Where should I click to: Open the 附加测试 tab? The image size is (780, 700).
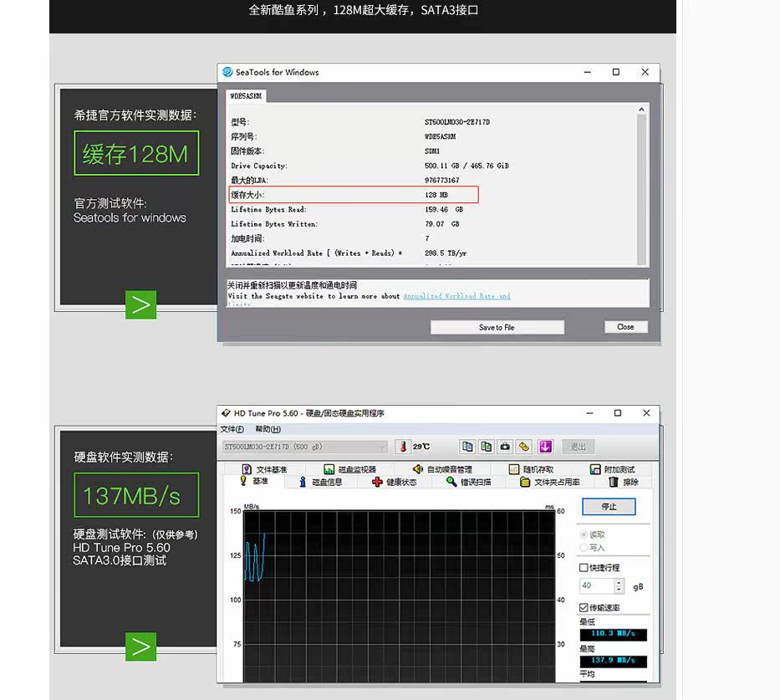click(612, 469)
